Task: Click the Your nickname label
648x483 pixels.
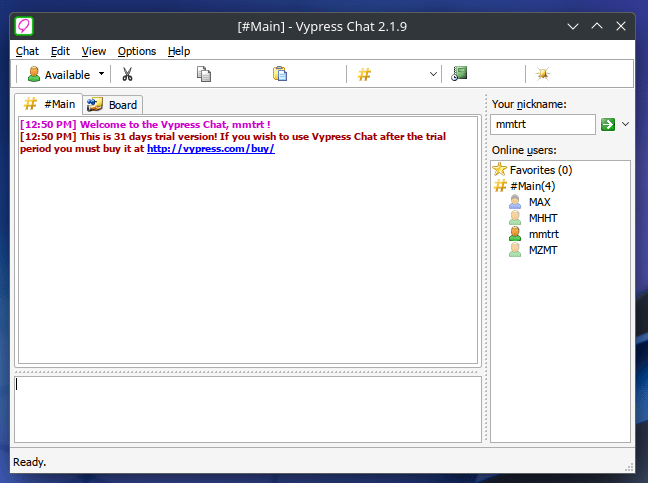Action: (x=529, y=104)
